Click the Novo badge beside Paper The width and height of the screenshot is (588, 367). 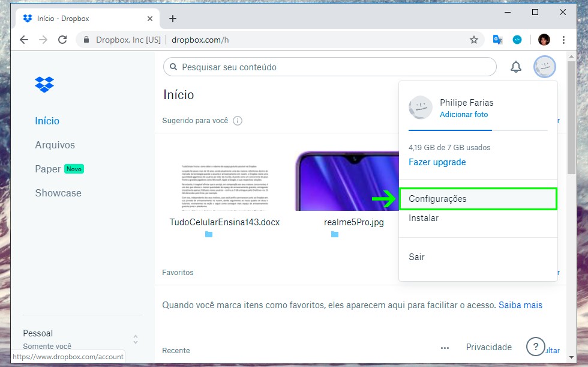click(x=74, y=169)
